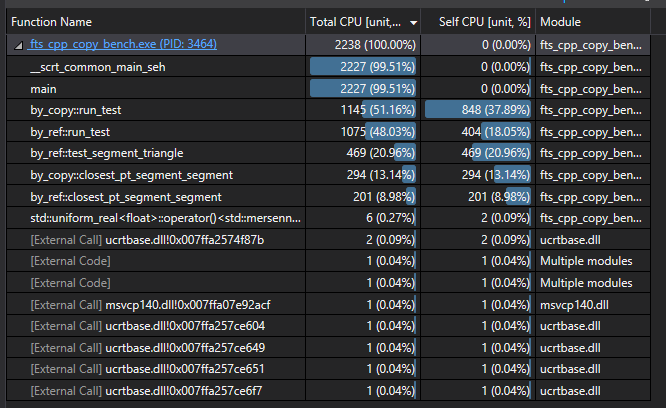
Task: Select the by_ref::run_test row
Action: 328,132
